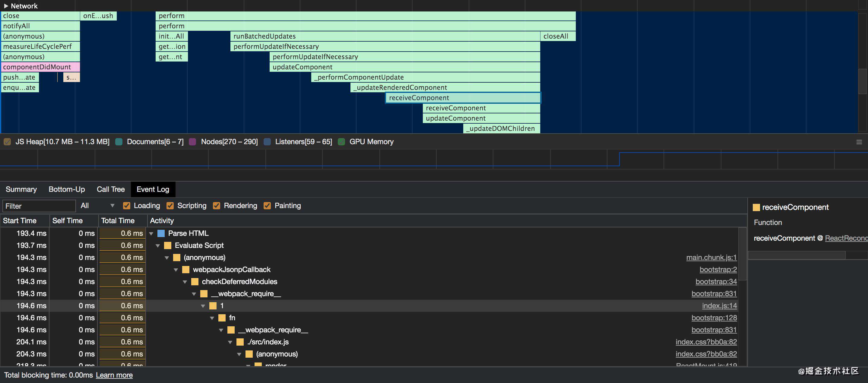The height and width of the screenshot is (383, 868).
Task: Click the fn row yellow scripting icon
Action: coord(222,318)
